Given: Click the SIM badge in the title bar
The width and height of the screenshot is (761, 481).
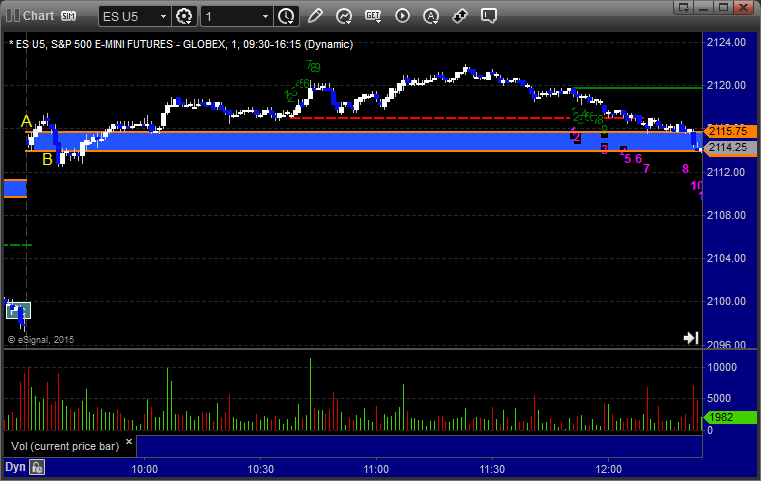Looking at the screenshot, I should [x=68, y=16].
